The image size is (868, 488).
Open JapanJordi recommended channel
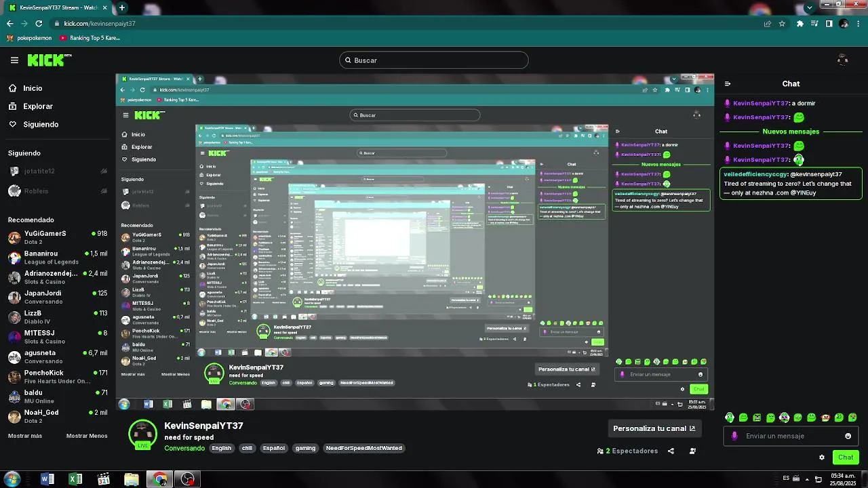[x=58, y=297]
